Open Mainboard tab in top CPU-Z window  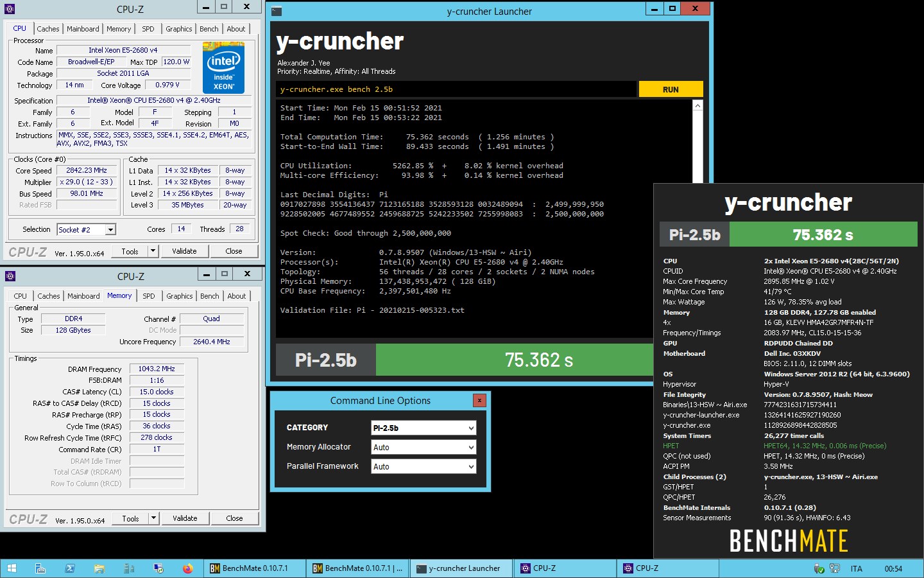(83, 29)
